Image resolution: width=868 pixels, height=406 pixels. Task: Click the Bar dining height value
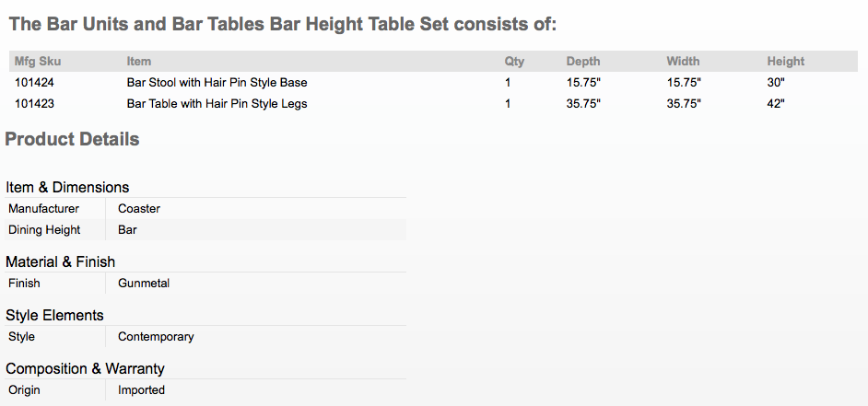(127, 230)
